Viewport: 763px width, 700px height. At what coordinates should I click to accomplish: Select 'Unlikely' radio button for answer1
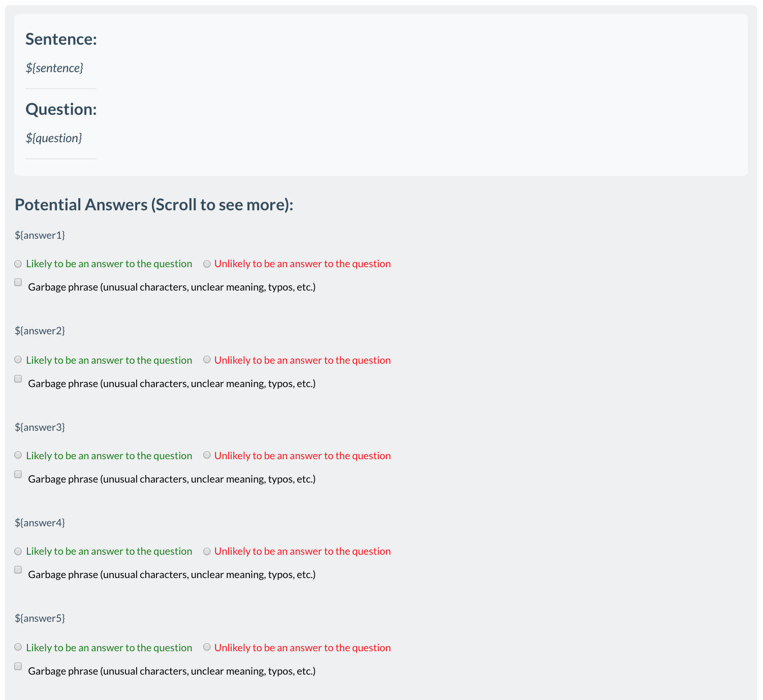click(207, 264)
